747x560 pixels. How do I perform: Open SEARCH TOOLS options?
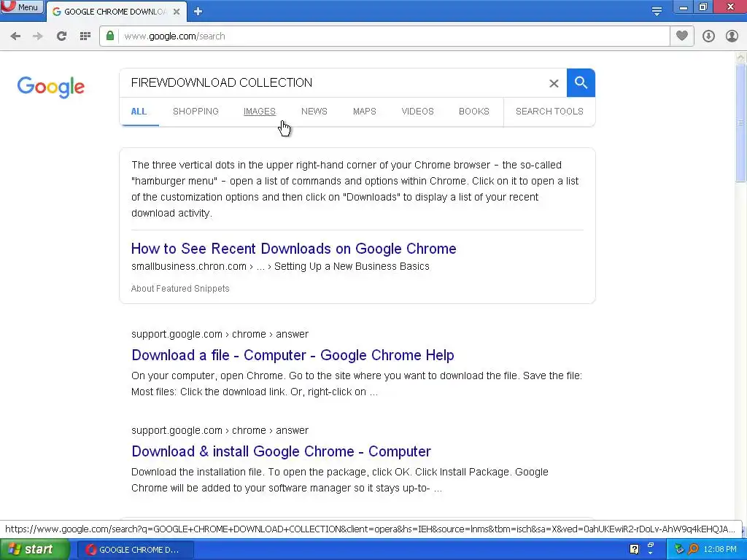(549, 112)
